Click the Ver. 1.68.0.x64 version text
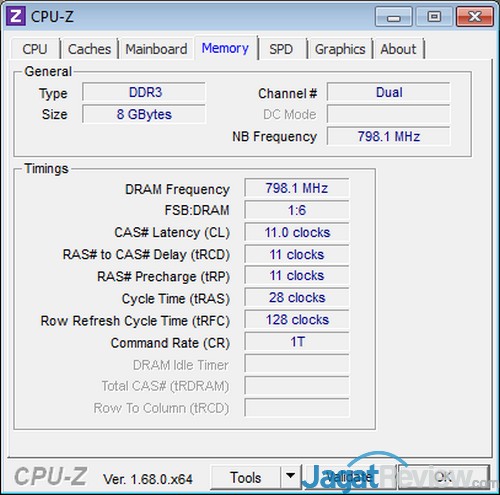The image size is (500, 495). click(148, 479)
